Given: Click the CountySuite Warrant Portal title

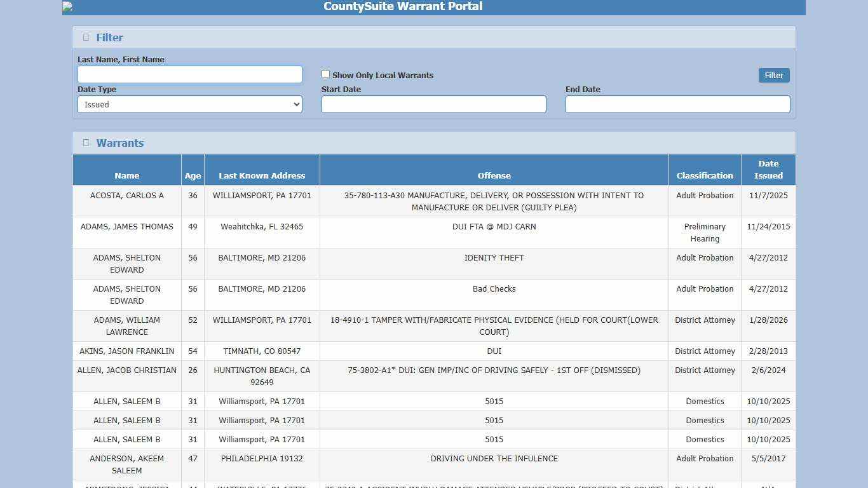Looking at the screenshot, I should (402, 7).
